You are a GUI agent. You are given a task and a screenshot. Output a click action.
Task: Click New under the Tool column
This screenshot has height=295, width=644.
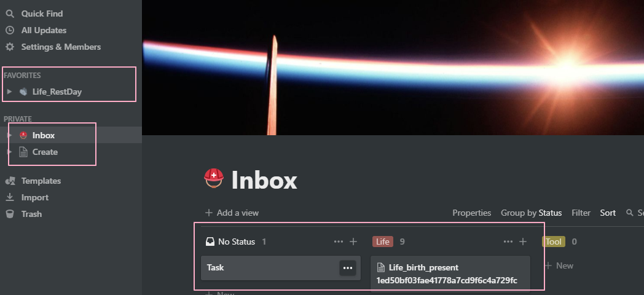pos(559,266)
